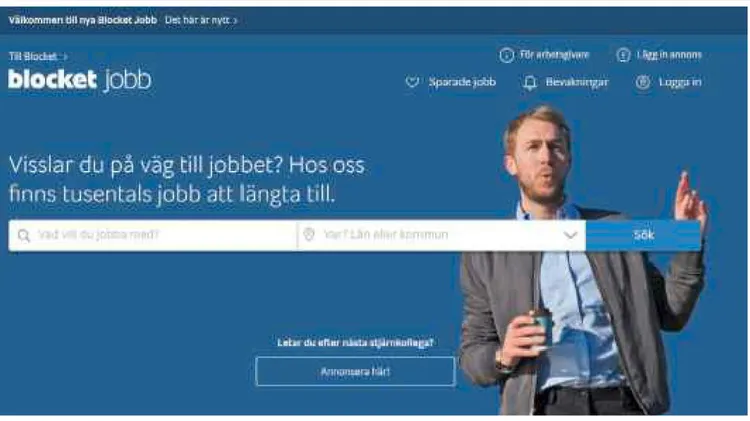Click the Sök search button

643,235
